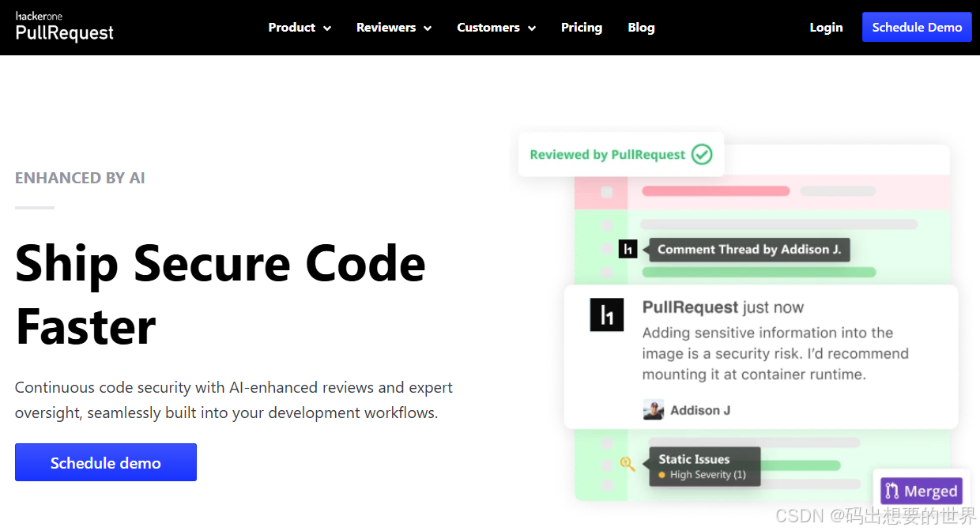Click the Schedule Demo button in header
The width and height of the screenshot is (980, 531).
917,27
